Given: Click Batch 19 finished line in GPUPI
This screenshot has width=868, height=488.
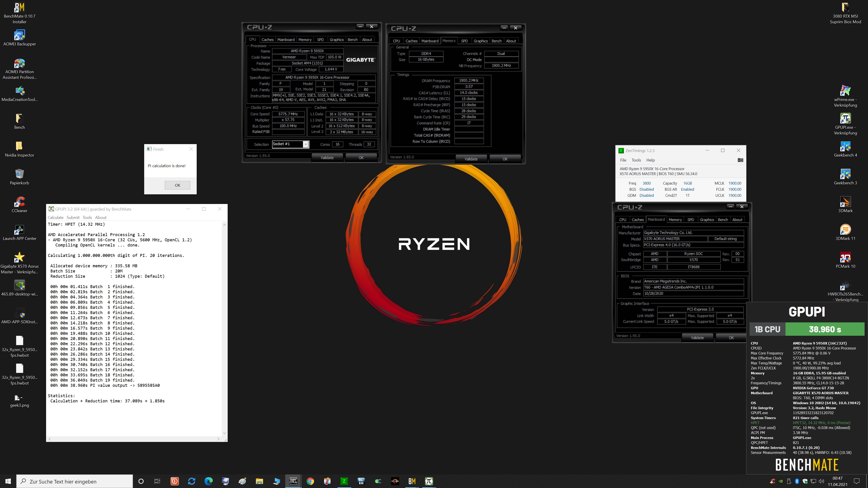Looking at the screenshot, I should tap(92, 380).
